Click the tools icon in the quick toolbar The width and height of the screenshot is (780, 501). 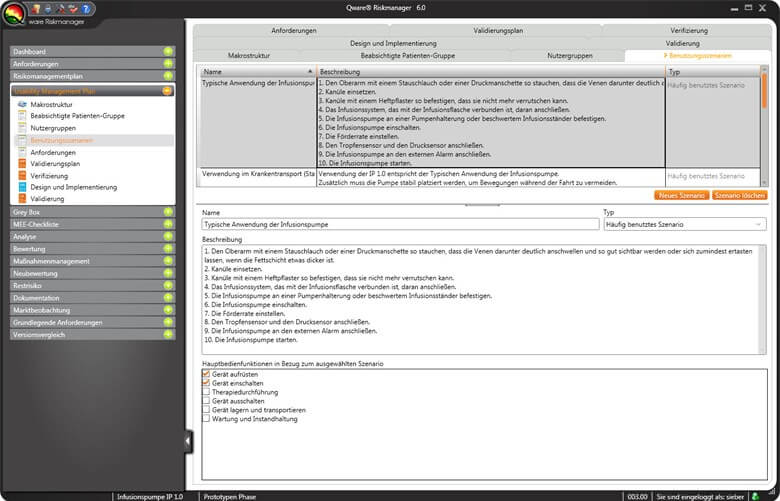click(x=61, y=8)
